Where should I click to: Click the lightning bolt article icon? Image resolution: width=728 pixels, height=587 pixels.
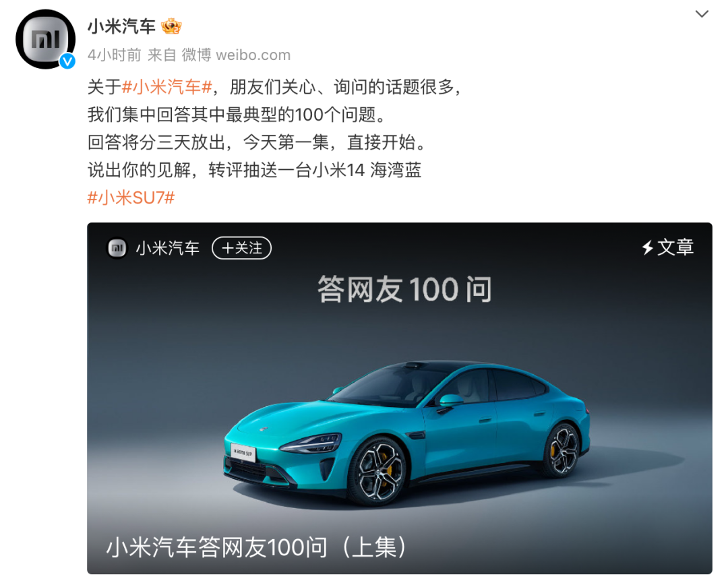(x=647, y=247)
